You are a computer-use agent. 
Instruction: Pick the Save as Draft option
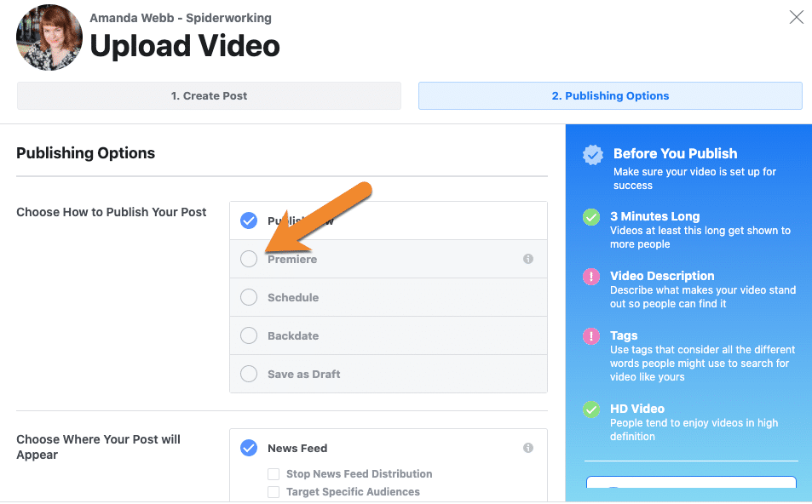click(x=249, y=374)
